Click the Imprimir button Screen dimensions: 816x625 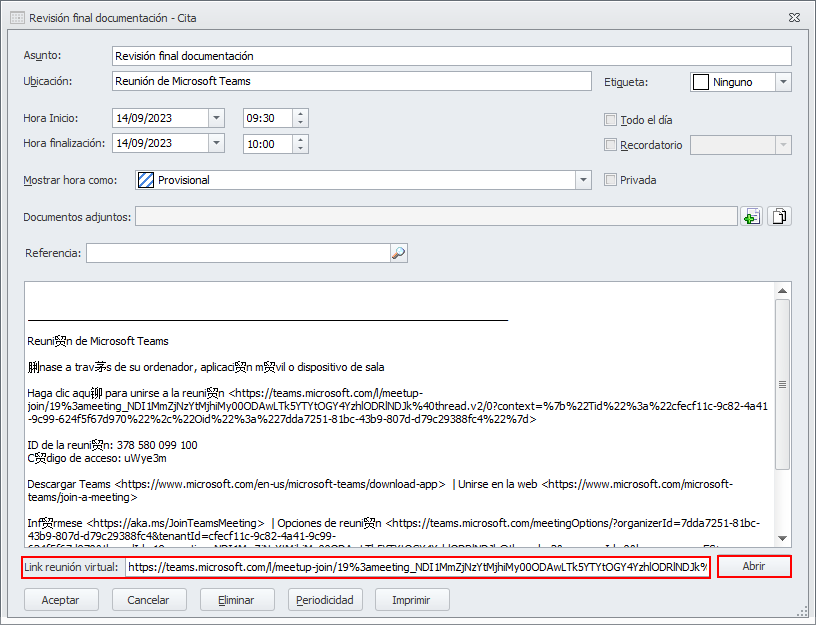(x=412, y=600)
